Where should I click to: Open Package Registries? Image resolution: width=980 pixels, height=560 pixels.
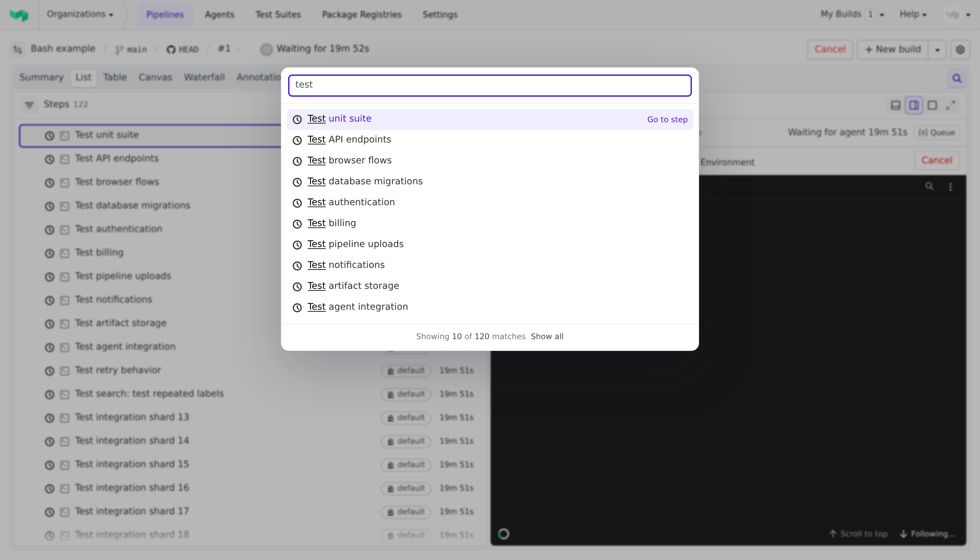[x=361, y=15]
